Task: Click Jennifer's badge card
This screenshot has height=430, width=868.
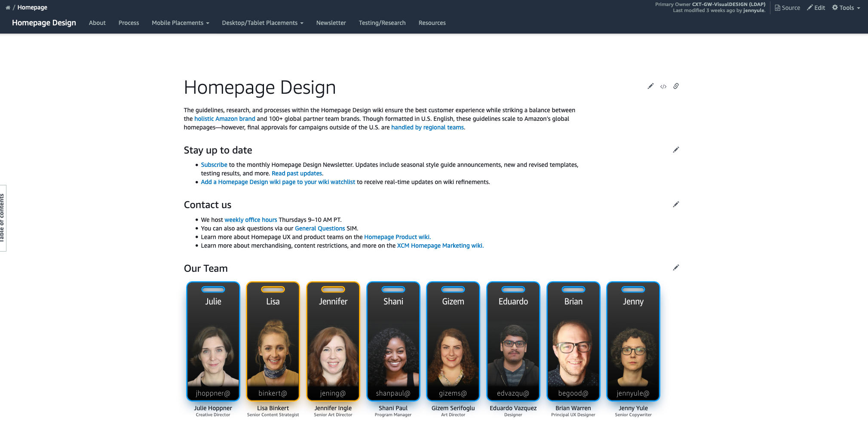Action: coord(333,341)
